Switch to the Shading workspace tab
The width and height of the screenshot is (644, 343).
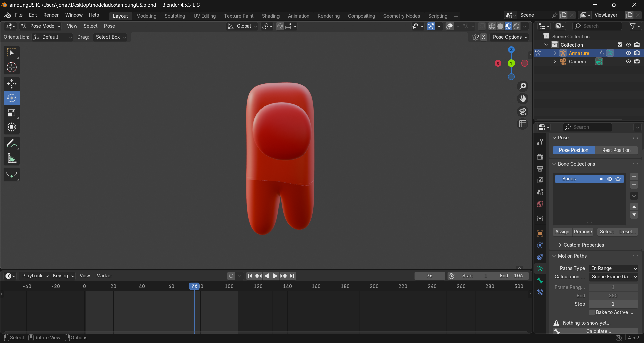tap(271, 16)
